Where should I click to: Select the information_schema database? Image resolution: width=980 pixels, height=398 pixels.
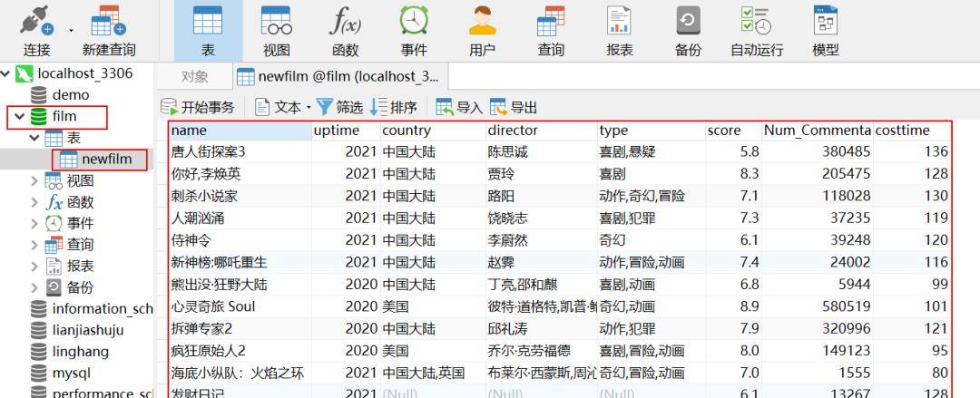[103, 308]
